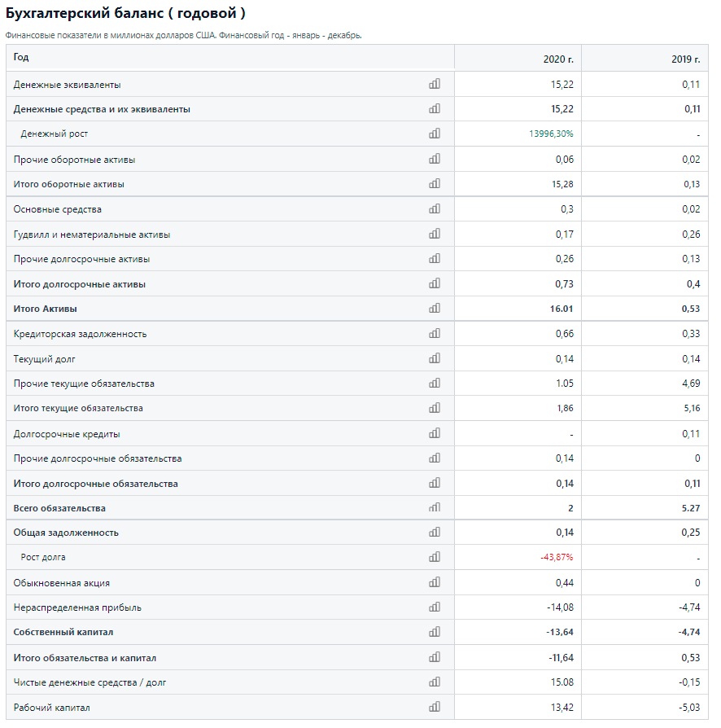Click chart icon in Итого Активы row
This screenshot has height=728, width=721.
pos(435,308)
